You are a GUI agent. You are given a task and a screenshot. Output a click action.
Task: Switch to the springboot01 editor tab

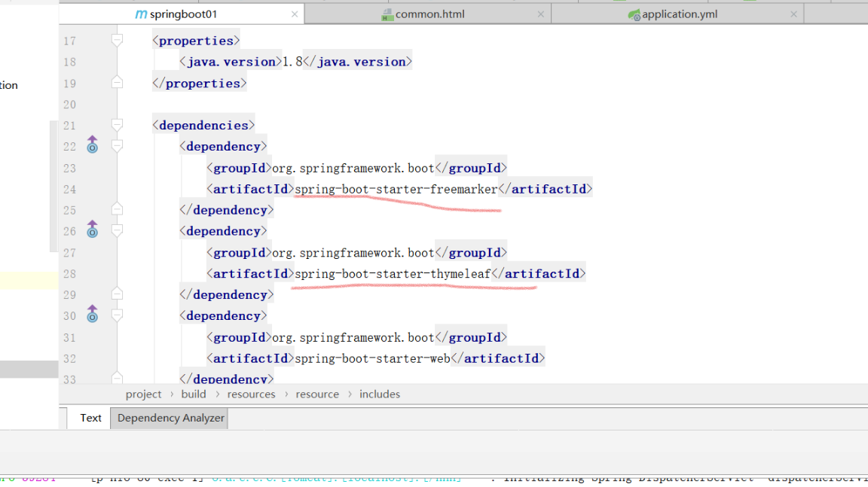tap(182, 14)
